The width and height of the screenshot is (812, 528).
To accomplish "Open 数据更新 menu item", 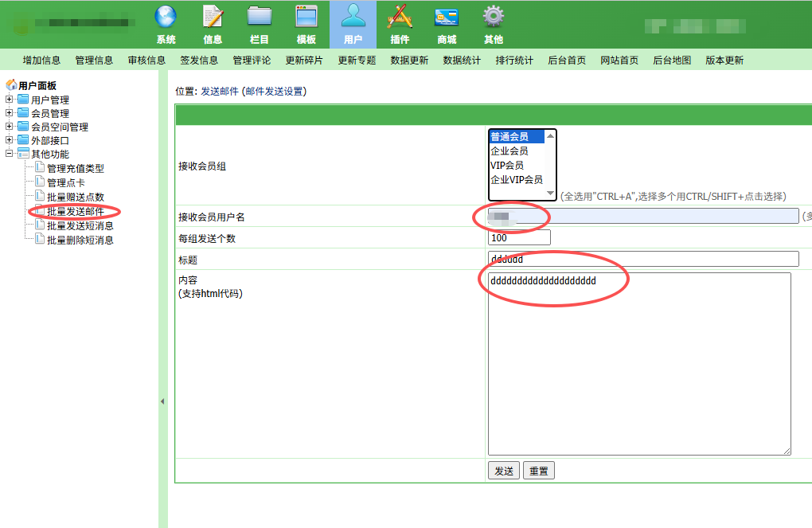I will coord(409,60).
